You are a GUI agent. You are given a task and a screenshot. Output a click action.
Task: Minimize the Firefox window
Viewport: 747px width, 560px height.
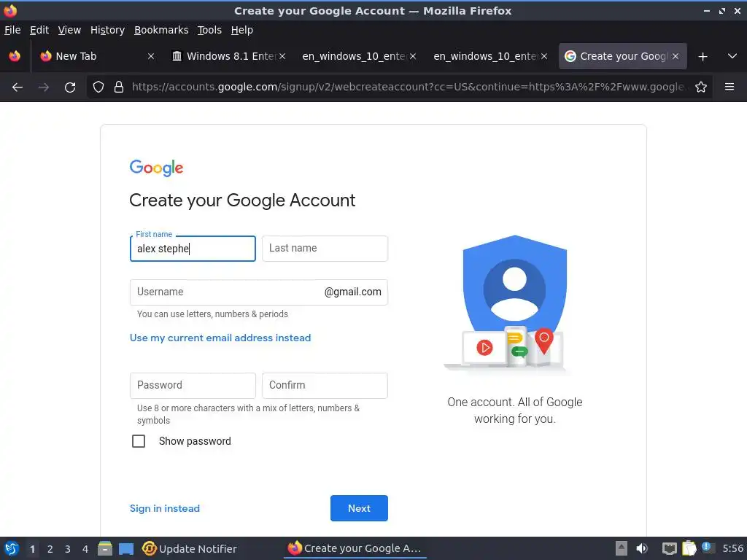706,11
